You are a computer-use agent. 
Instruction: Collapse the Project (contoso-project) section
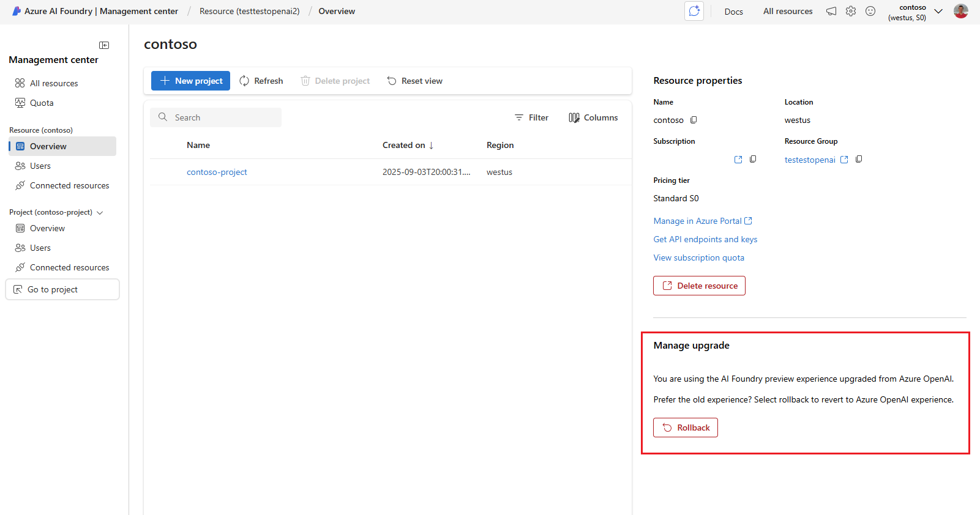pyautogui.click(x=100, y=213)
